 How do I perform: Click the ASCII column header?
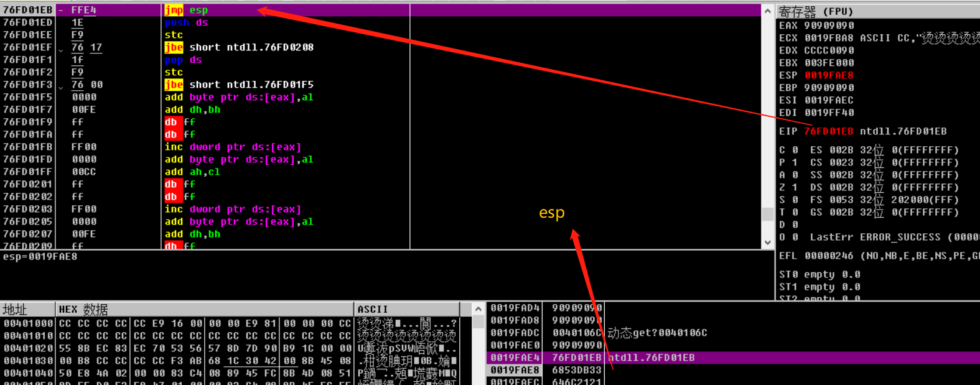click(x=406, y=309)
